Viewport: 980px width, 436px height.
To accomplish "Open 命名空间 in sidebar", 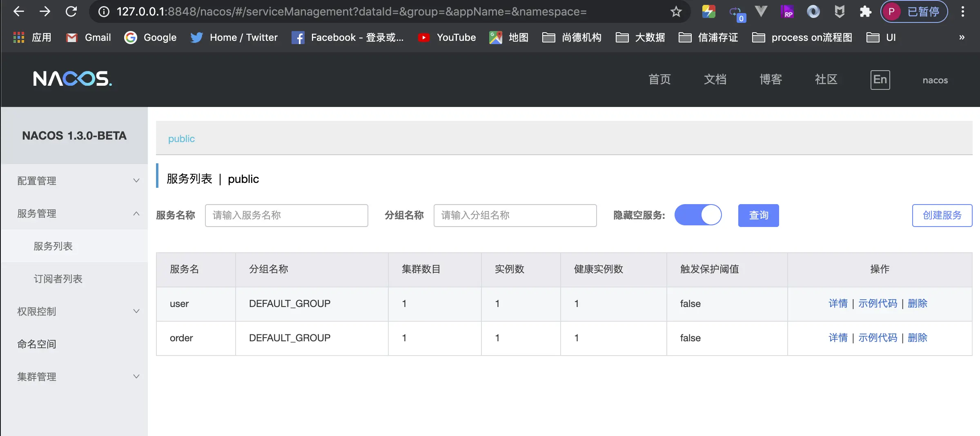I will point(37,344).
